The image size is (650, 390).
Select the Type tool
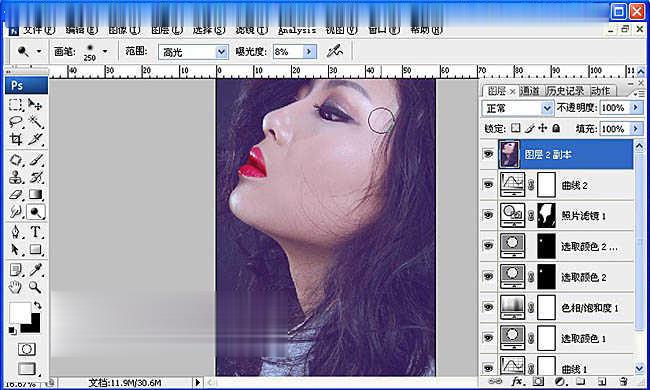[36, 232]
